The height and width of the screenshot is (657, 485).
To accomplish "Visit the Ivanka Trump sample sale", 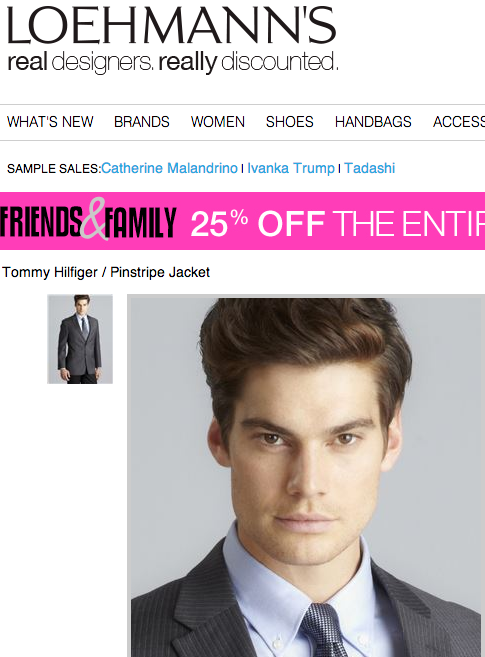I will click(x=291, y=168).
